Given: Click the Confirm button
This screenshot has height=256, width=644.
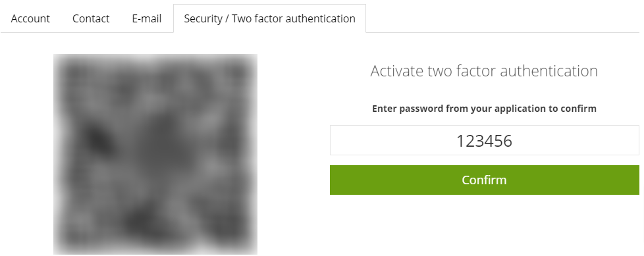Looking at the screenshot, I should pos(484,180).
